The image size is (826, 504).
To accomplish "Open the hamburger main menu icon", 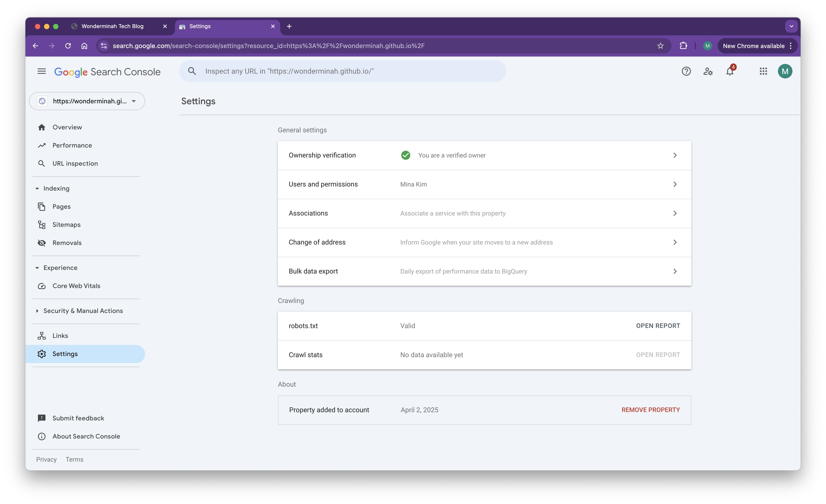I will (41, 71).
